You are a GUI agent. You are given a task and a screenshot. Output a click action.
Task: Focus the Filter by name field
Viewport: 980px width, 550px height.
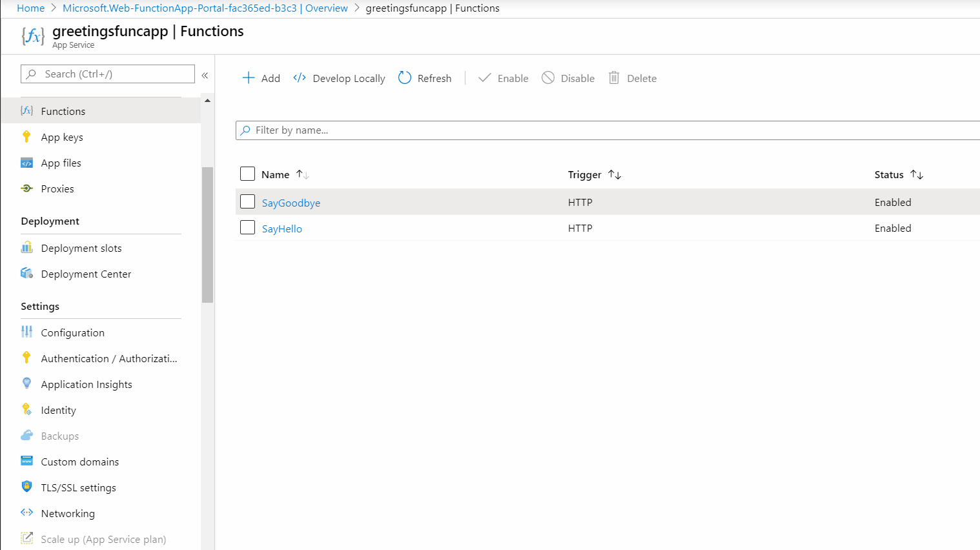(607, 130)
